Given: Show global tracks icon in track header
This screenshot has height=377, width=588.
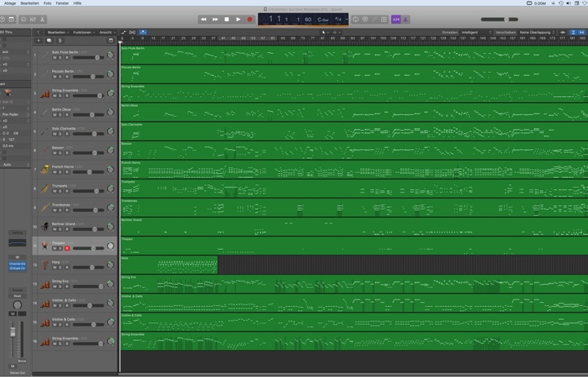Looking at the screenshot, I should 110,41.
